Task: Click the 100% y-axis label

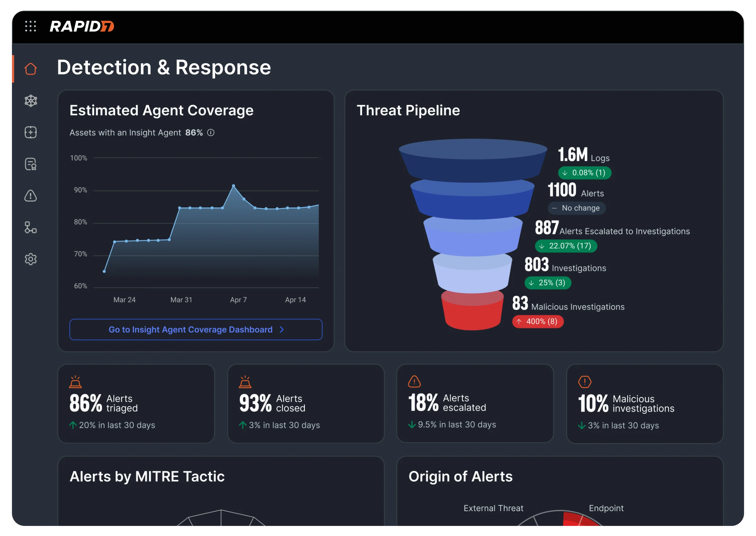Action: coord(79,158)
